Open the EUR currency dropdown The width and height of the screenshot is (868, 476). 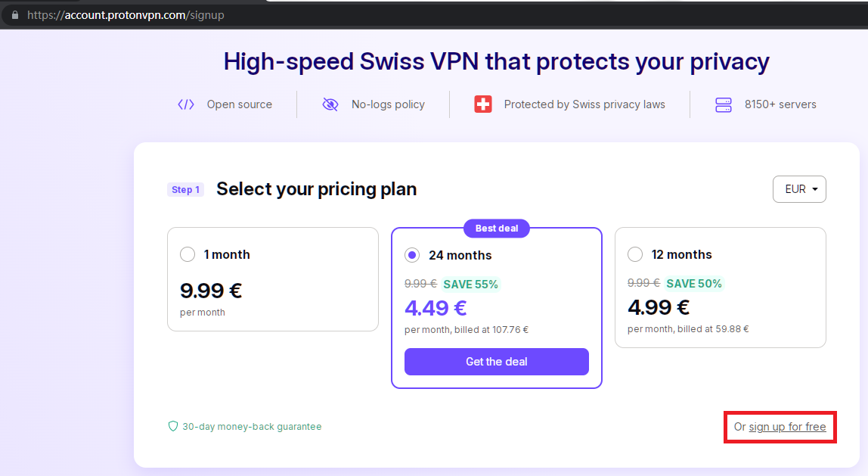tap(799, 189)
